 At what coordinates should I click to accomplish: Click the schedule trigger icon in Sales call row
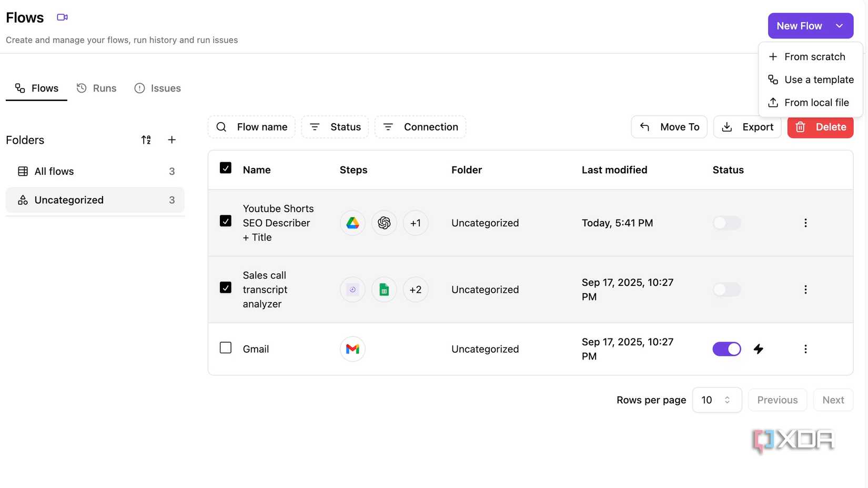pos(352,289)
